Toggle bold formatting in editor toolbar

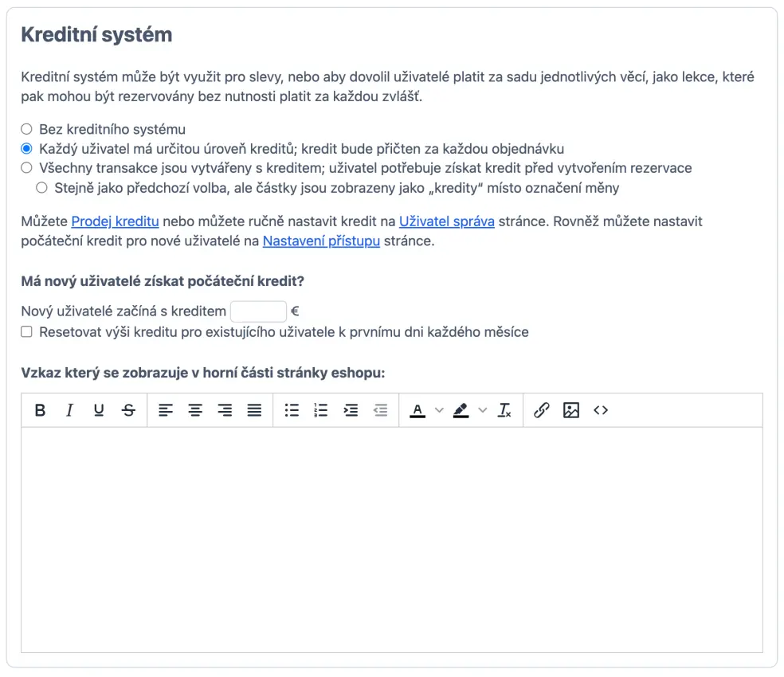click(x=40, y=410)
